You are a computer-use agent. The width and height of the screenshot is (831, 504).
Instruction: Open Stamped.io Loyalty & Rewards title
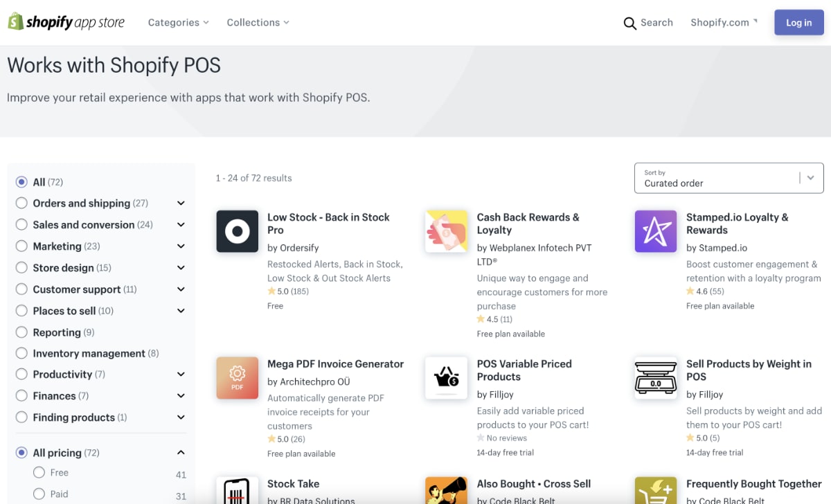tap(737, 224)
